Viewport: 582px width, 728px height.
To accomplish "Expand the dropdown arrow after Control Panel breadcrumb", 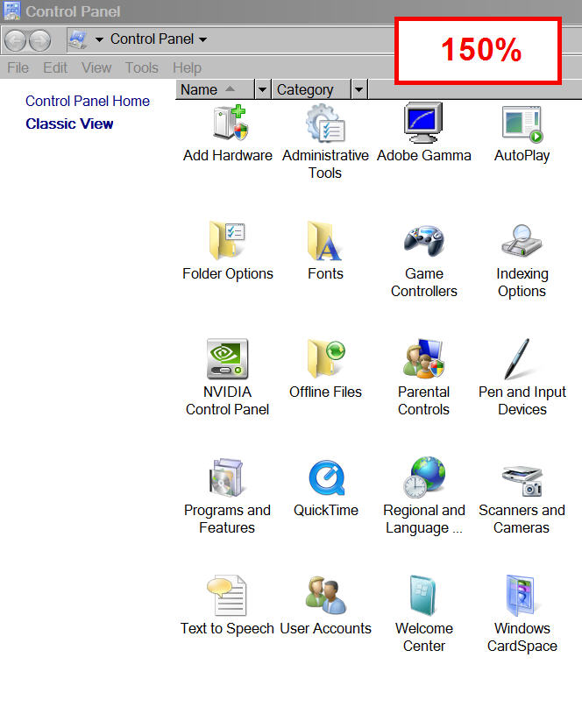I will pyautogui.click(x=202, y=40).
